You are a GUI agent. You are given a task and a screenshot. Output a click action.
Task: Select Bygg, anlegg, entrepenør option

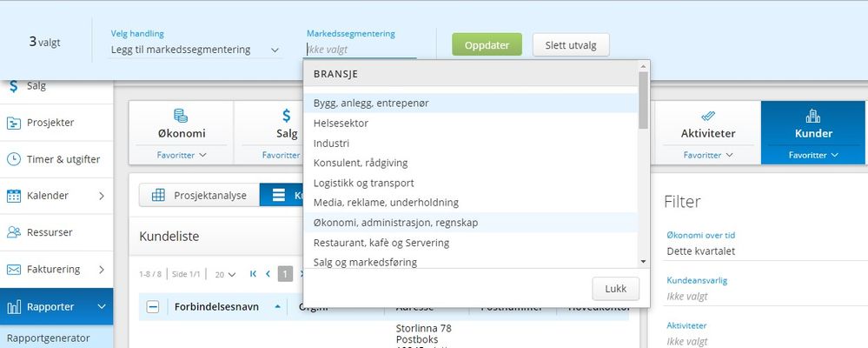tap(471, 103)
